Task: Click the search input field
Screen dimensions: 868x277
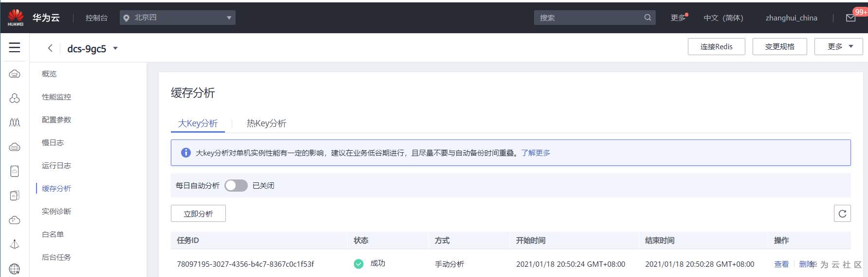Action: 589,18
